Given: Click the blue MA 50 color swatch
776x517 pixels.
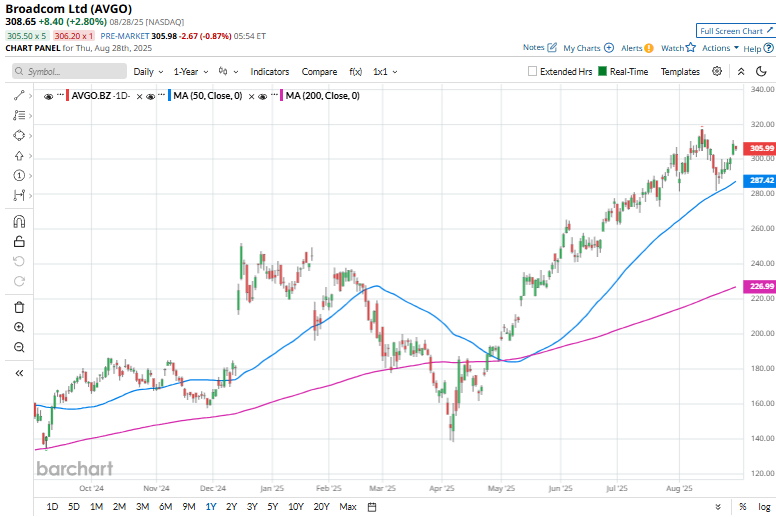Looking at the screenshot, I should (169, 96).
